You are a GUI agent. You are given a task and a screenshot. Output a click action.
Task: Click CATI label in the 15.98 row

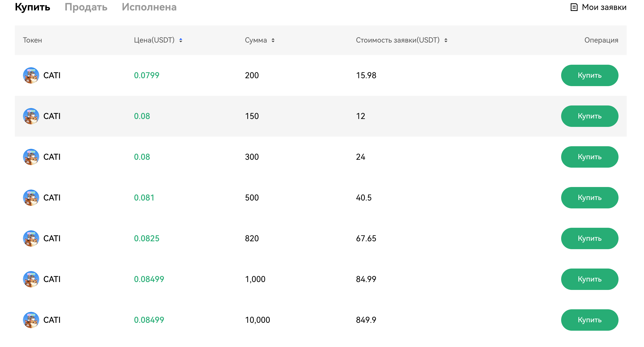pos(52,75)
